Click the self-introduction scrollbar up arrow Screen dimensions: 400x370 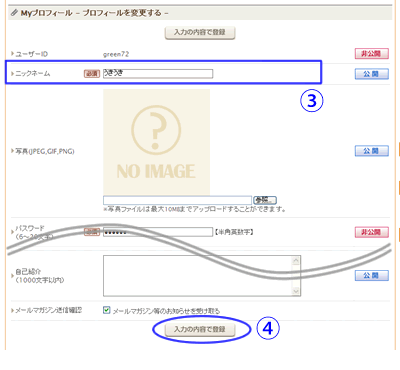click(x=296, y=261)
